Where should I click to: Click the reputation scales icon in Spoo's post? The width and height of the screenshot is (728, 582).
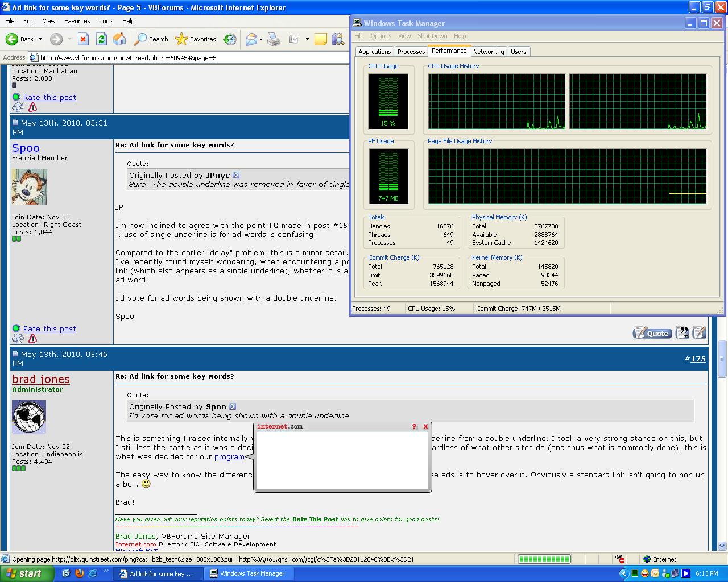coord(18,338)
